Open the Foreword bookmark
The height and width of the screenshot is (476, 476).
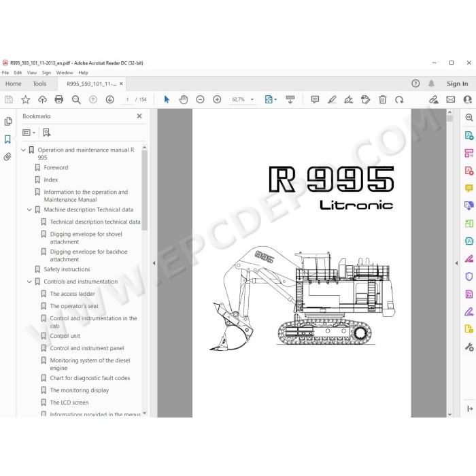(x=56, y=167)
